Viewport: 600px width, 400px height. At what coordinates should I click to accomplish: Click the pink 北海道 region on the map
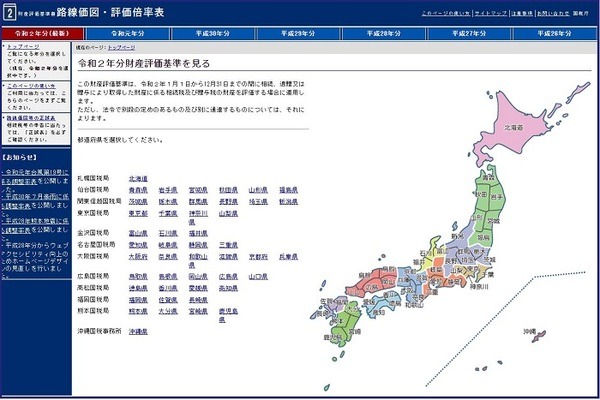click(514, 127)
